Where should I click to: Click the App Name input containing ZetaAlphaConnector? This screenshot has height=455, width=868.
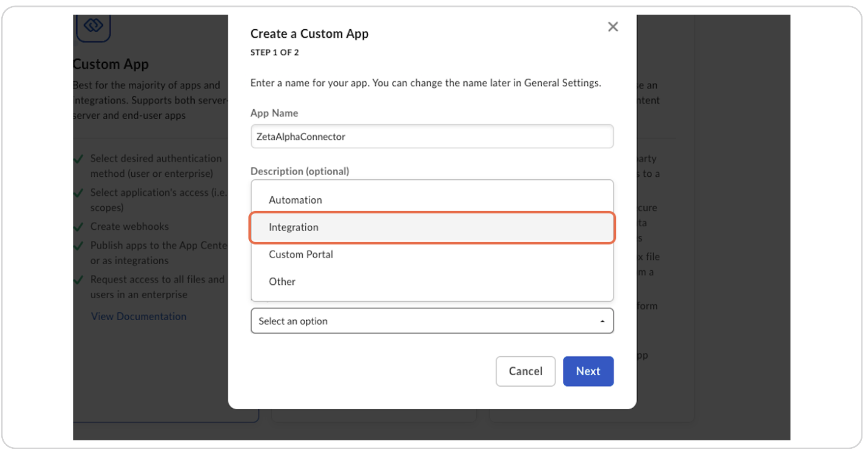click(x=432, y=136)
